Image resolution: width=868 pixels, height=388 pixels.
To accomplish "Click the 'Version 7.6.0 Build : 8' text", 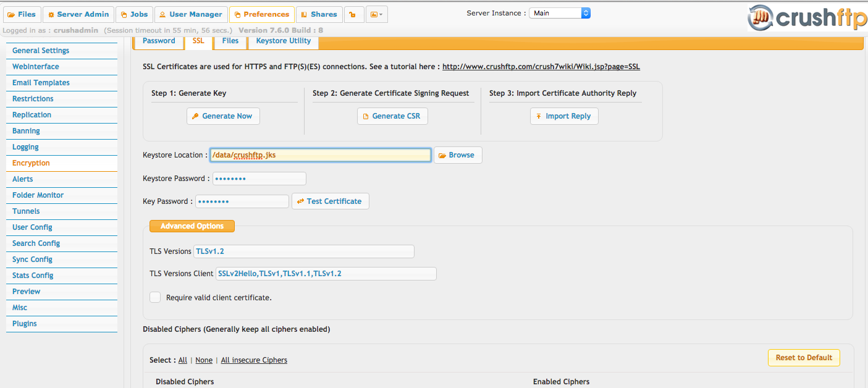I will (x=280, y=30).
